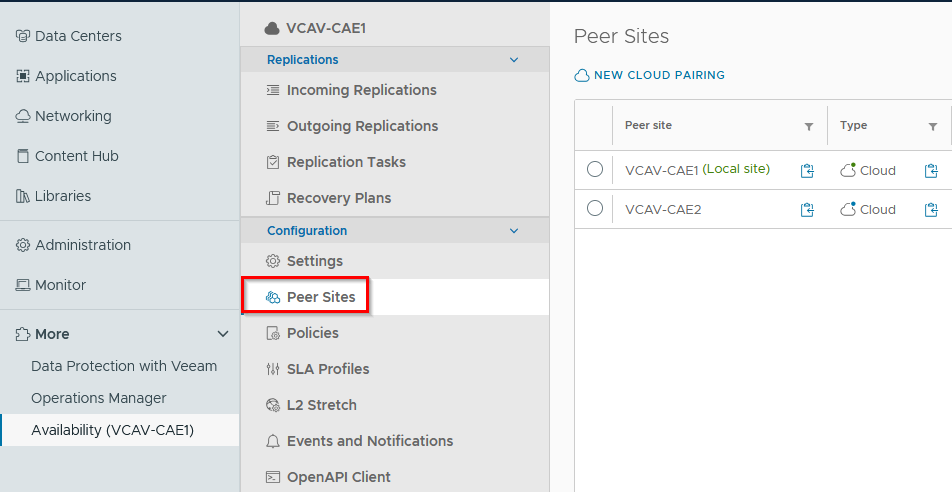Click copy icon beside Cloud type in the second row
Viewport: 952px width, 492px height.
(x=931, y=210)
